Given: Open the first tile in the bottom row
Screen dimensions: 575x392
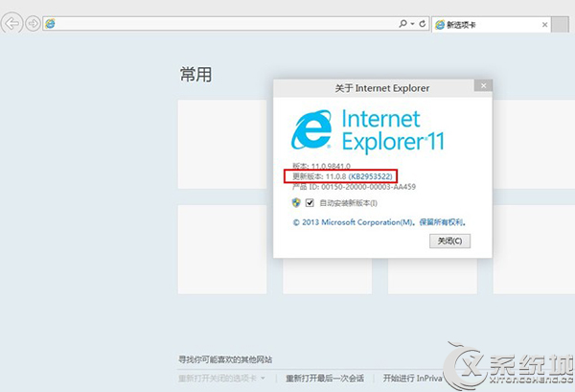Looking at the screenshot, I should point(222,249).
